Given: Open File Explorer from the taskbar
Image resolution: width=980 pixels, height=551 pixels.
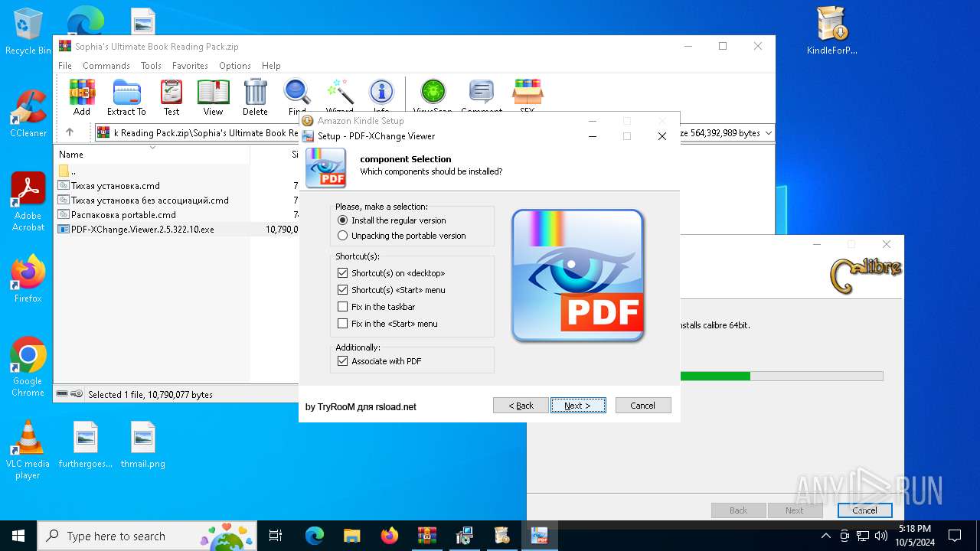Looking at the screenshot, I should point(351,536).
